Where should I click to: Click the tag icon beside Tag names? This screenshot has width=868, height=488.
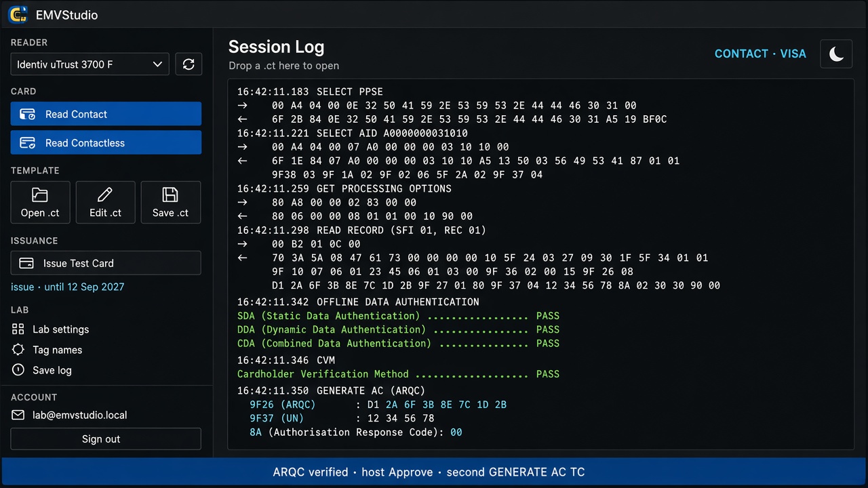point(18,350)
